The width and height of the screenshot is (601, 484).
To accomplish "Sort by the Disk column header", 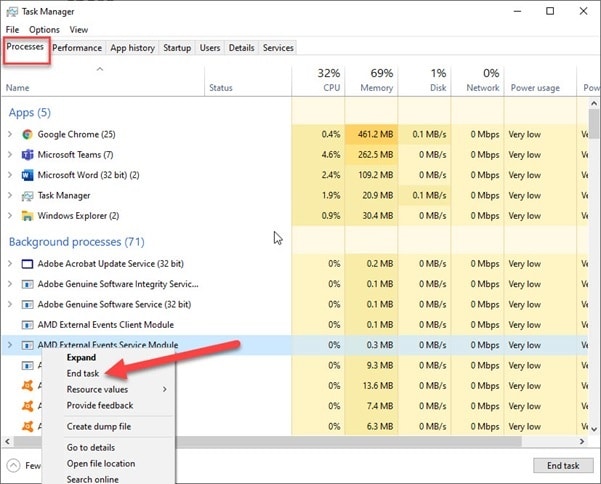I will (424, 81).
